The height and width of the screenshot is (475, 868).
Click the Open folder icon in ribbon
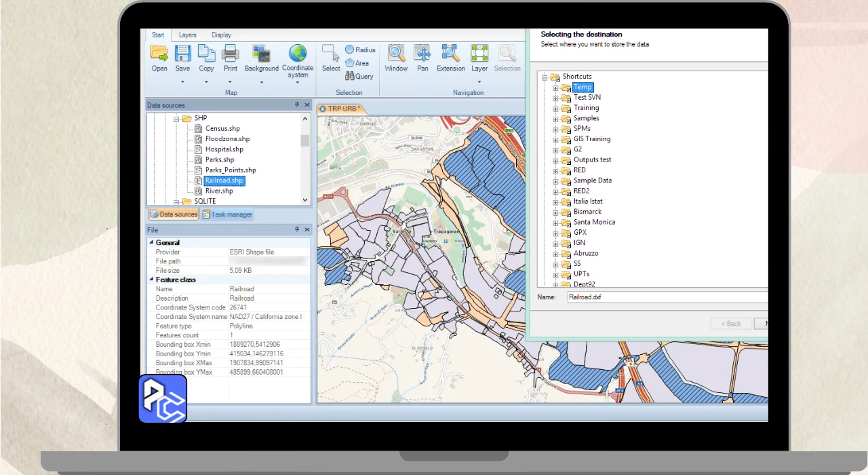[x=159, y=54]
